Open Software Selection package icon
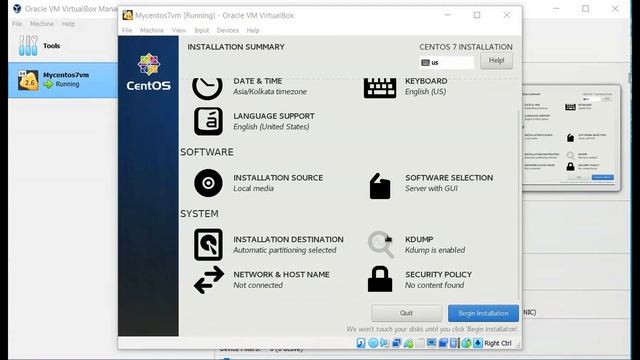The height and width of the screenshot is (360, 640). (380, 186)
